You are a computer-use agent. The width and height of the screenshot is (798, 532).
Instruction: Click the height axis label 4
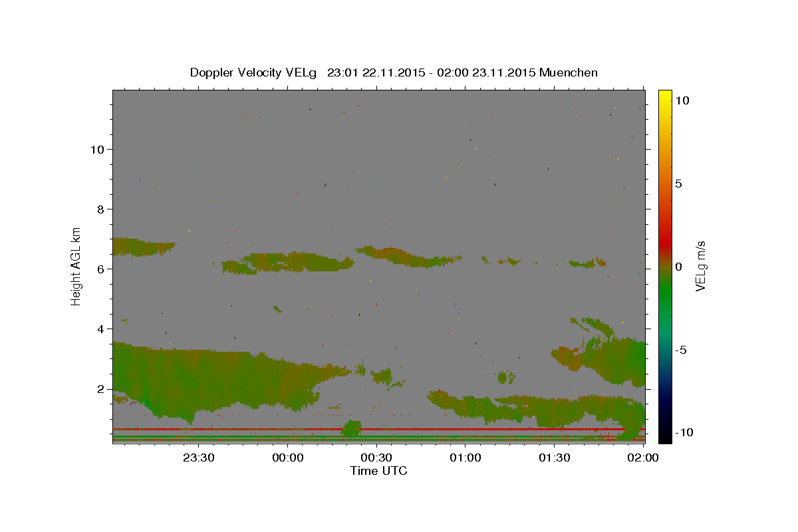[x=102, y=329]
